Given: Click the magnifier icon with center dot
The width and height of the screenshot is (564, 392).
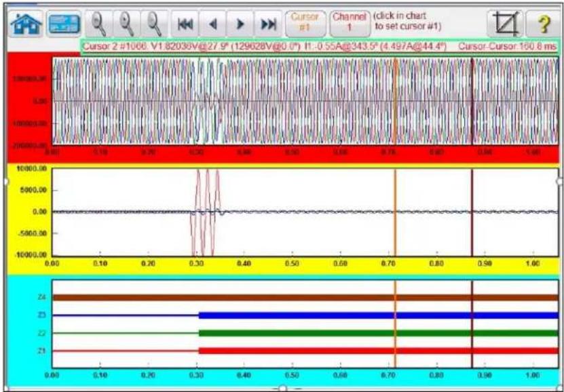Looking at the screenshot, I should tap(127, 24).
